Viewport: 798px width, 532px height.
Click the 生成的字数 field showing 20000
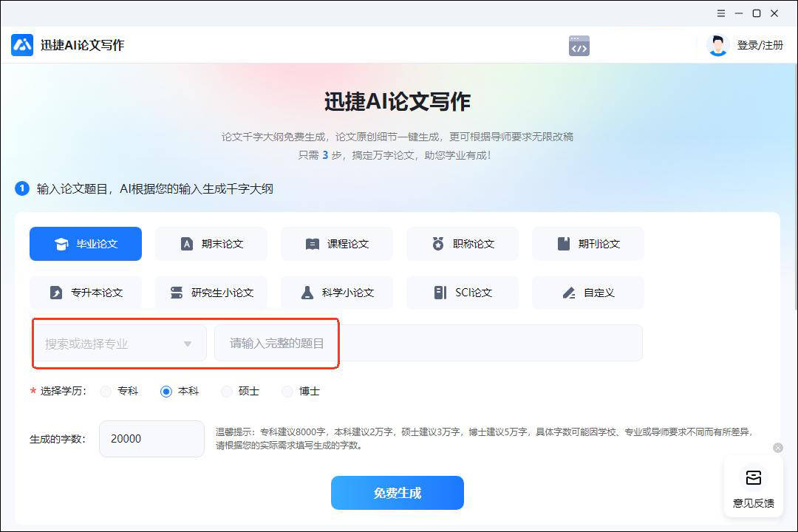151,439
